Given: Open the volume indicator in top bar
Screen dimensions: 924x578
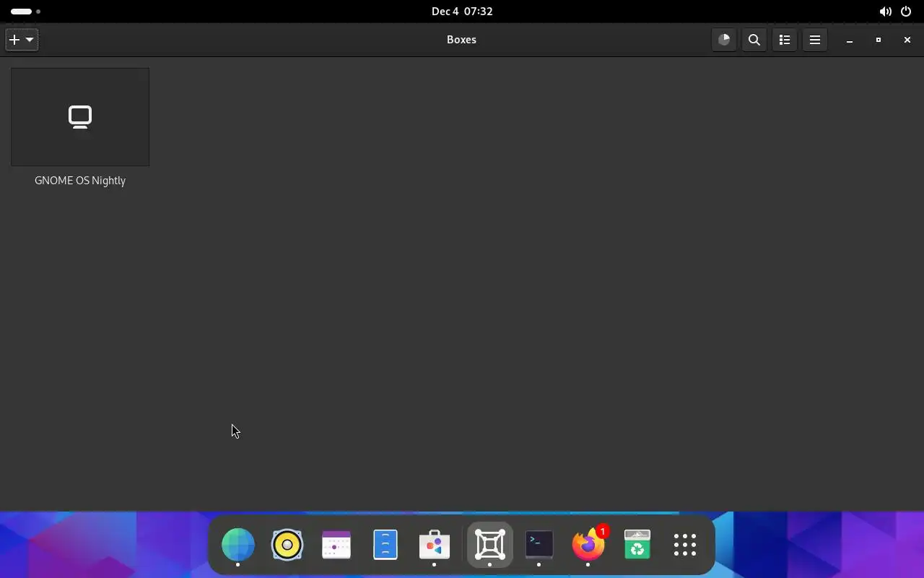Looking at the screenshot, I should tap(885, 12).
